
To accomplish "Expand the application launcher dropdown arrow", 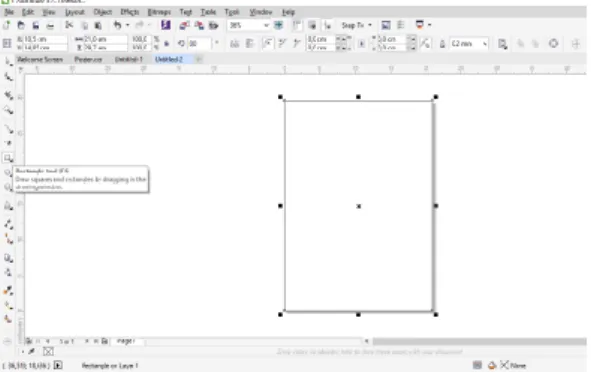I will (430, 25).
